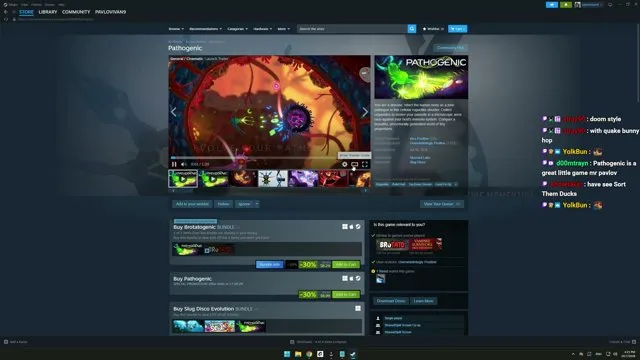
Task: Open the PATHOGENIC header capsule image
Action: [x=421, y=77]
